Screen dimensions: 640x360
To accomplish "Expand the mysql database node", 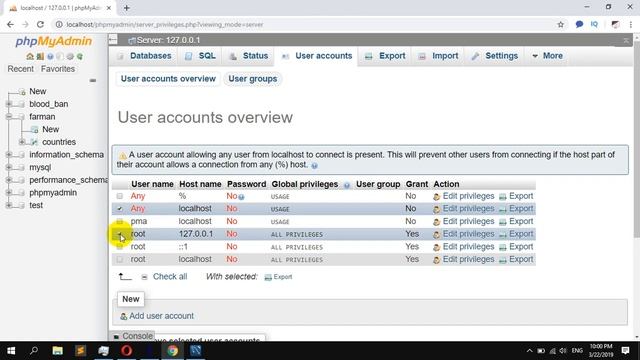I will 9,167.
